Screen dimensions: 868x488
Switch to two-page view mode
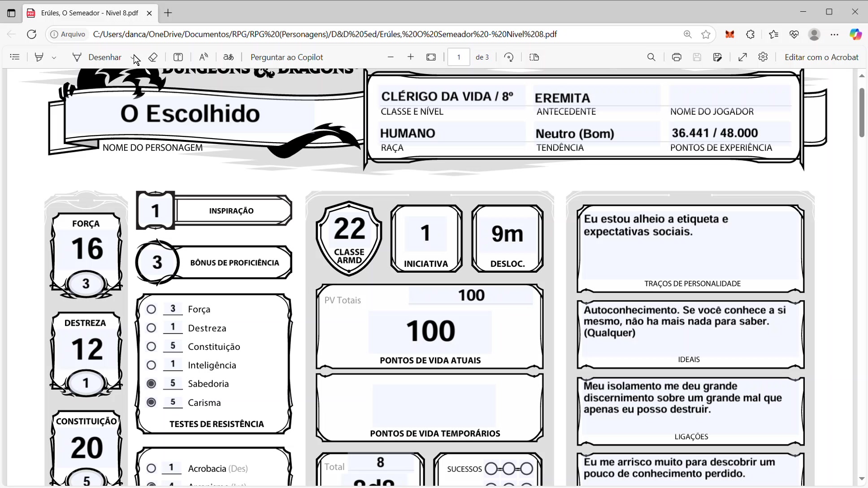click(x=534, y=57)
